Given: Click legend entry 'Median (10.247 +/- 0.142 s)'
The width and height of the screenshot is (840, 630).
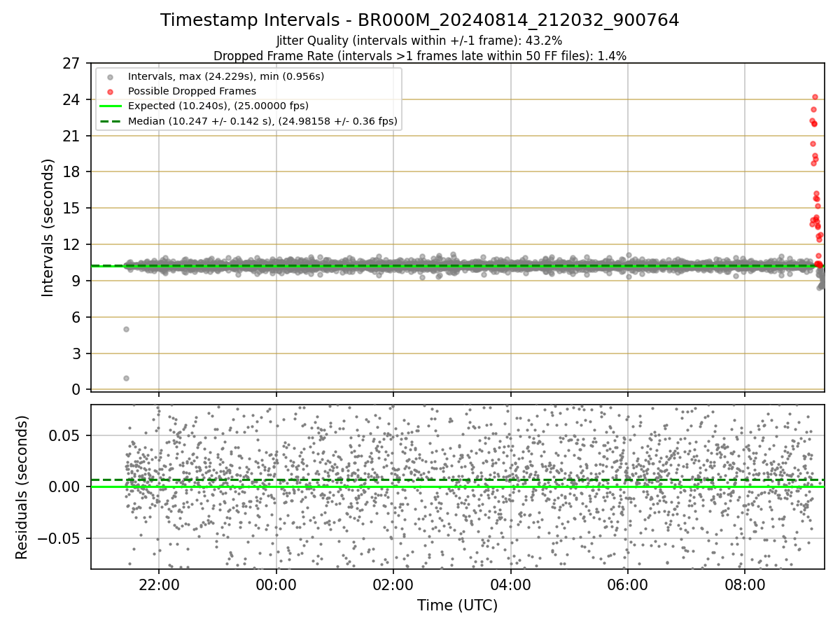Looking at the screenshot, I should (262, 122).
